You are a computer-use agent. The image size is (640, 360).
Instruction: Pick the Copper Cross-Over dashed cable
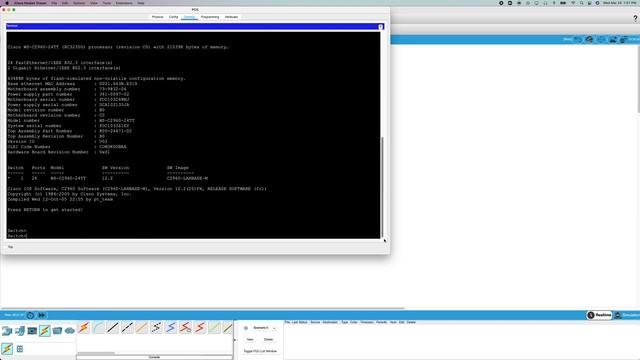click(x=127, y=327)
